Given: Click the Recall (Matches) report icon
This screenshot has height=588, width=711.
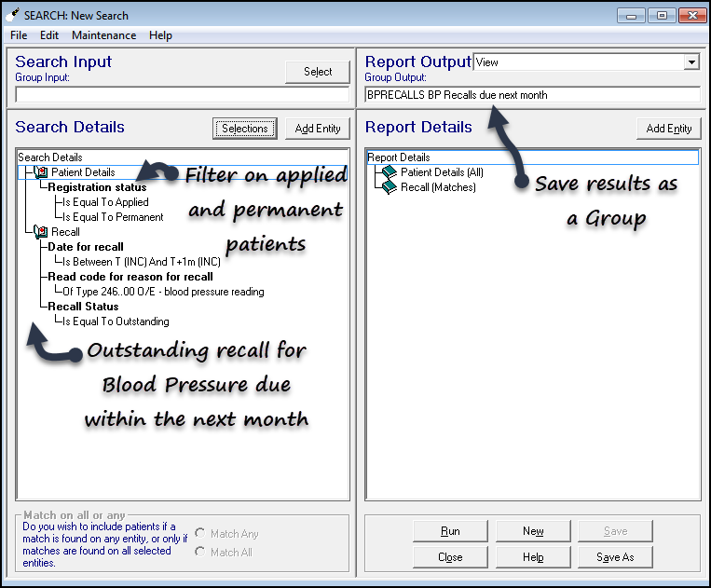Looking at the screenshot, I should pyautogui.click(x=390, y=187).
